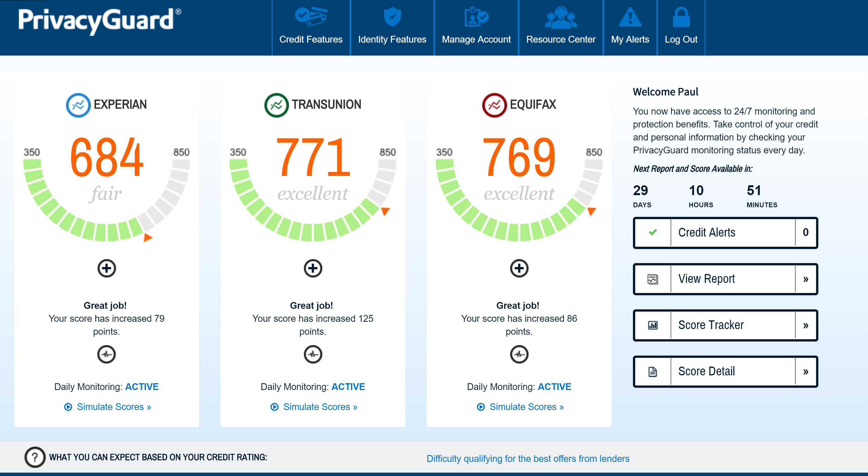Screen dimensions: 868x476
Task: Click Simulate Scores link under TransUnion
Action: coord(320,407)
